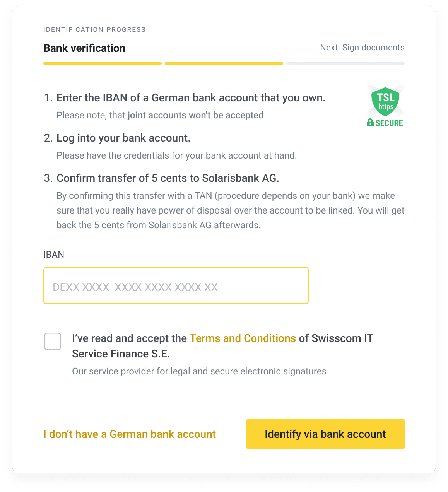Image resolution: width=448 pixels, height=492 pixels.
Task: Click the electronic signatures provider description
Action: pyautogui.click(x=199, y=371)
